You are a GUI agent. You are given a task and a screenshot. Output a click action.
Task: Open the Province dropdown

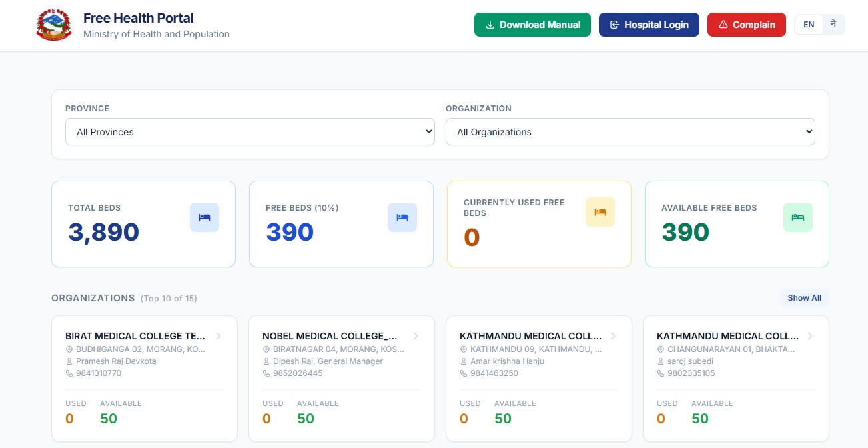(250, 132)
